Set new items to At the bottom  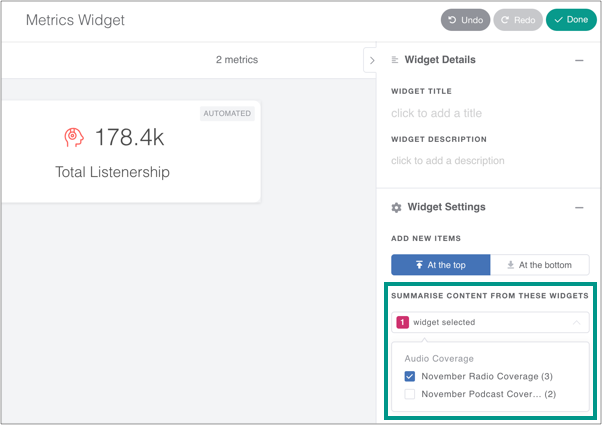539,265
